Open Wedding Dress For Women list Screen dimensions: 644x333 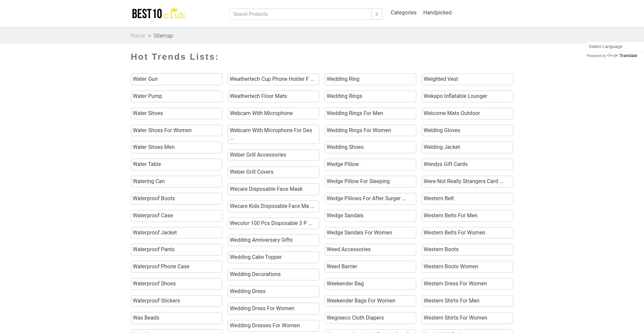[273, 309]
